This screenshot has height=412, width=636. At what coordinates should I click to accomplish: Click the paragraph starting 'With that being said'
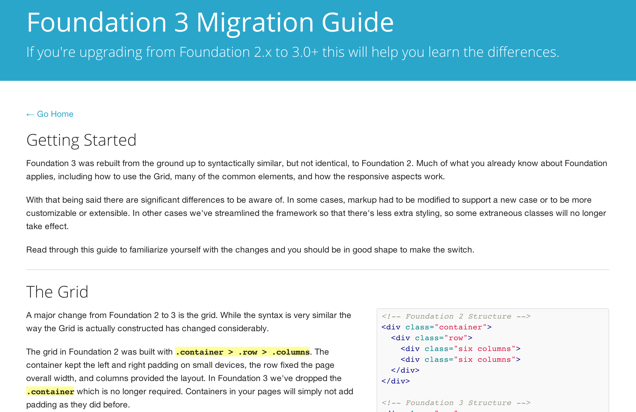coord(316,213)
